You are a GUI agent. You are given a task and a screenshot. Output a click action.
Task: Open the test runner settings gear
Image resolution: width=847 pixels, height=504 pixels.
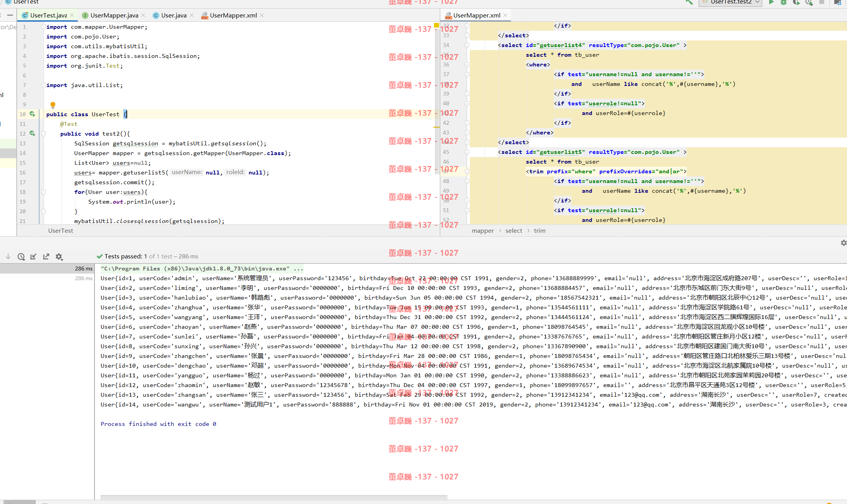pos(59,256)
